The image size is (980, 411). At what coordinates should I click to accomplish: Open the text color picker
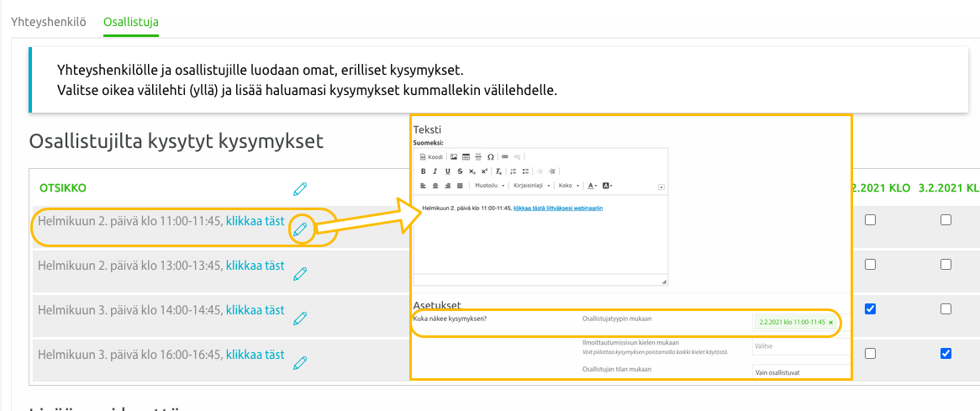(593, 186)
